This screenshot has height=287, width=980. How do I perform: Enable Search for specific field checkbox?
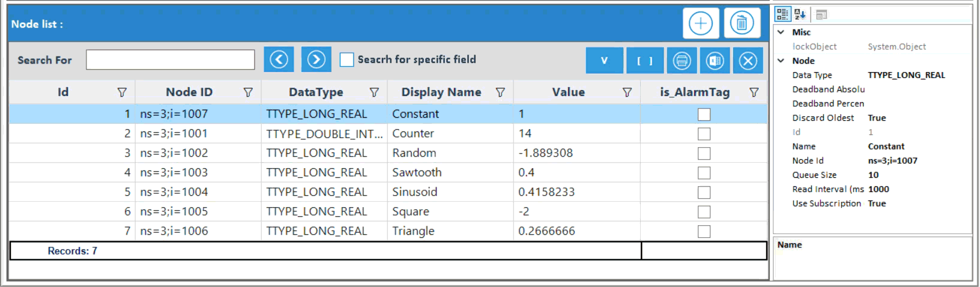[x=346, y=59]
